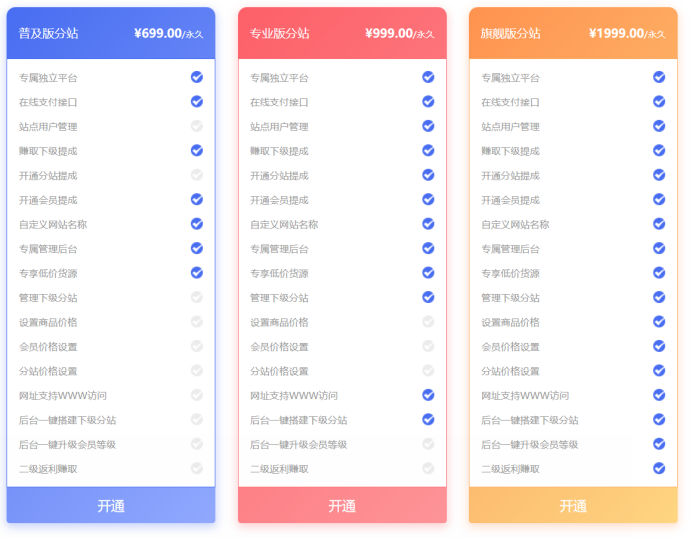This screenshot has width=692, height=538.
Task: Click the red 开通 button for 专业版分站
Action: coord(342,506)
